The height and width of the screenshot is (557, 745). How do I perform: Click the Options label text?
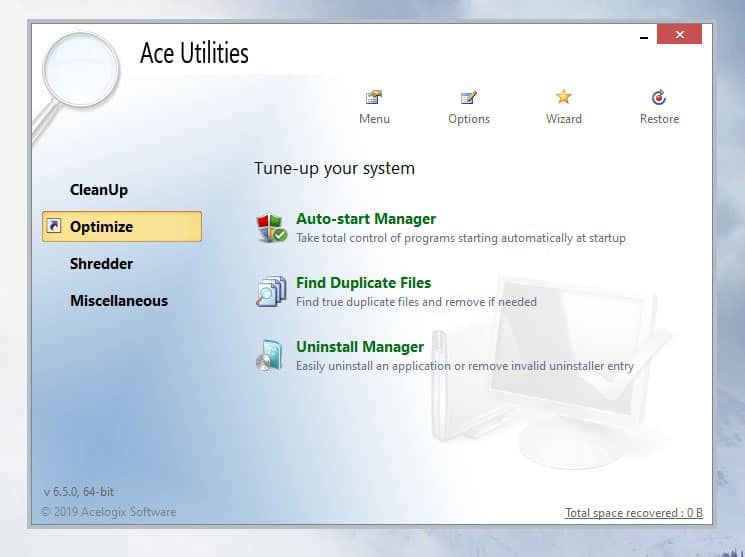coord(469,119)
